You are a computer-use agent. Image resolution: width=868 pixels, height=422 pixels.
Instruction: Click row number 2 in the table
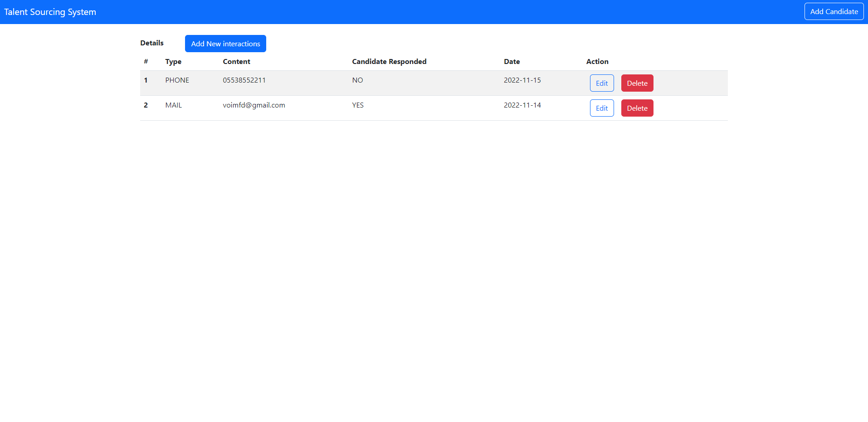(146, 105)
